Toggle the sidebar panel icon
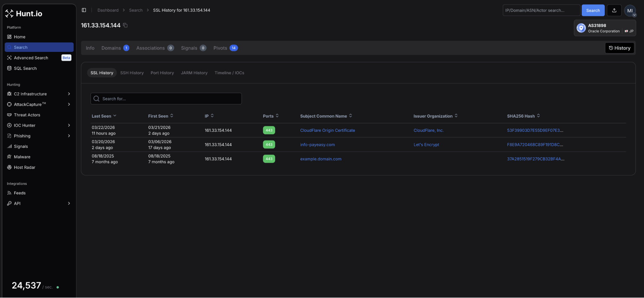Viewport: 644px width, 298px height. tap(84, 10)
